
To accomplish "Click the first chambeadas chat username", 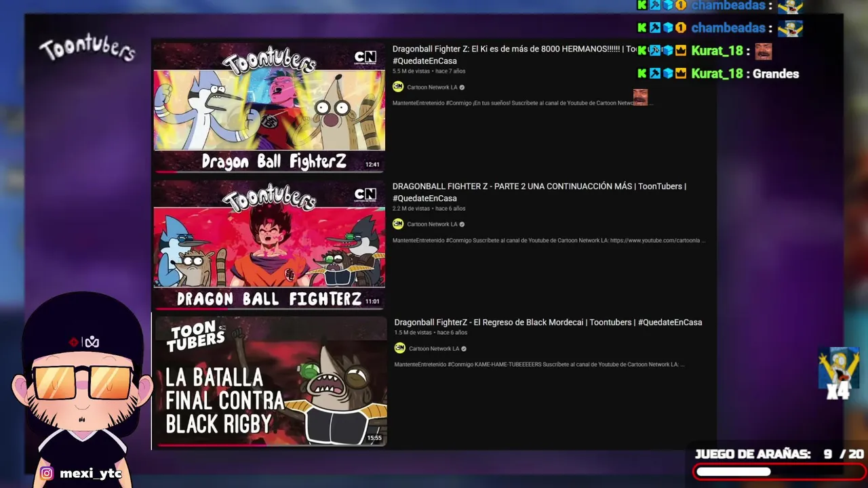I will click(x=728, y=5).
